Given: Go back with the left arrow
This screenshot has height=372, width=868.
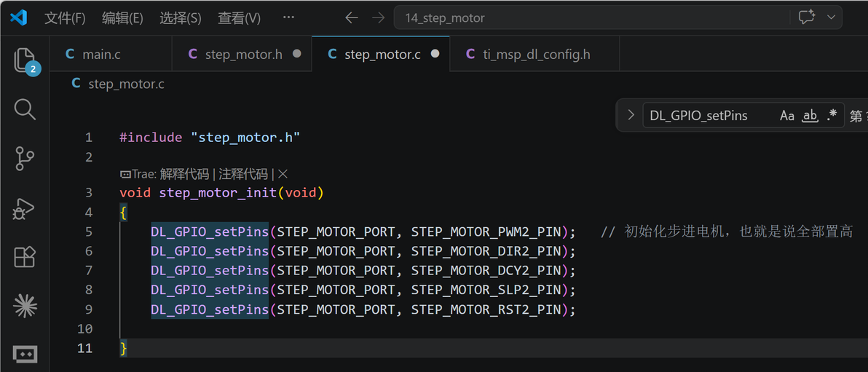Looking at the screenshot, I should pyautogui.click(x=352, y=17).
